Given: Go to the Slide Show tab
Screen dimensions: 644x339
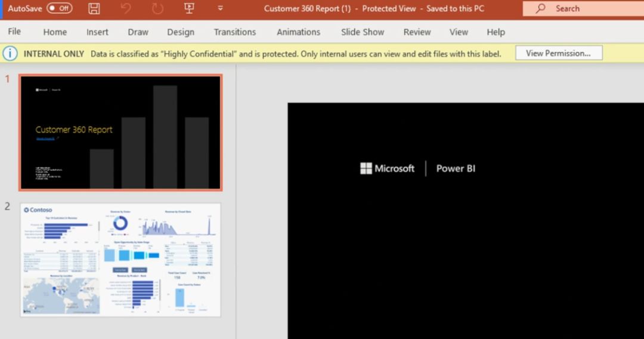Looking at the screenshot, I should [363, 32].
